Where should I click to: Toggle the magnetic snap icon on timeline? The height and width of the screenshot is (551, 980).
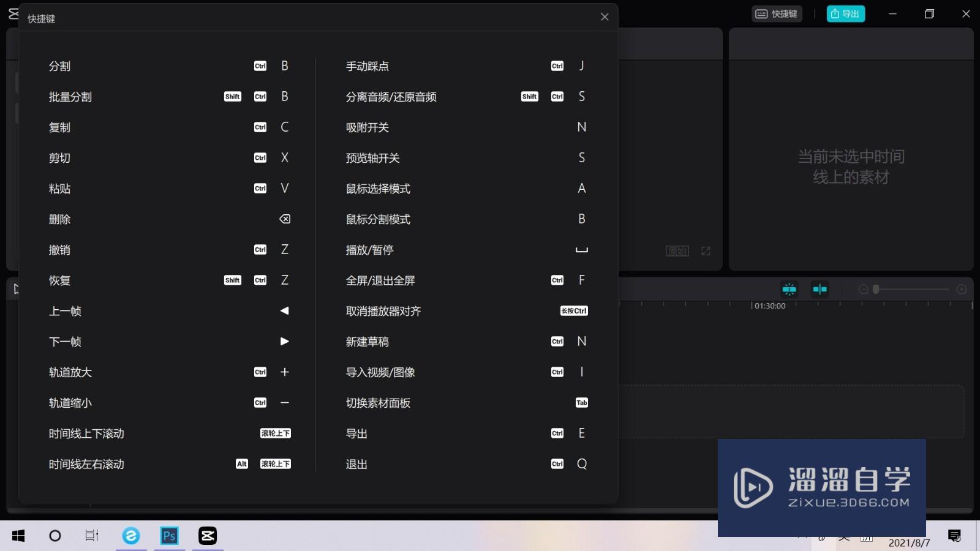(790, 289)
